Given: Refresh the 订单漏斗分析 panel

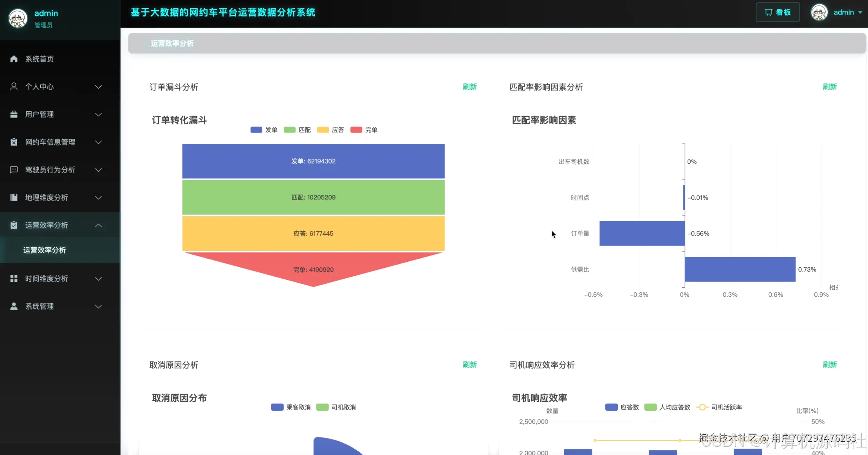Looking at the screenshot, I should (469, 87).
